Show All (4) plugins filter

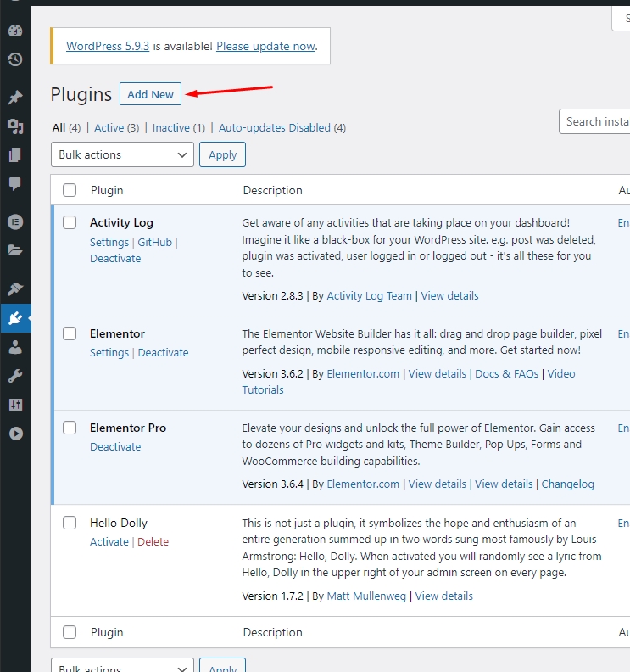(66, 128)
